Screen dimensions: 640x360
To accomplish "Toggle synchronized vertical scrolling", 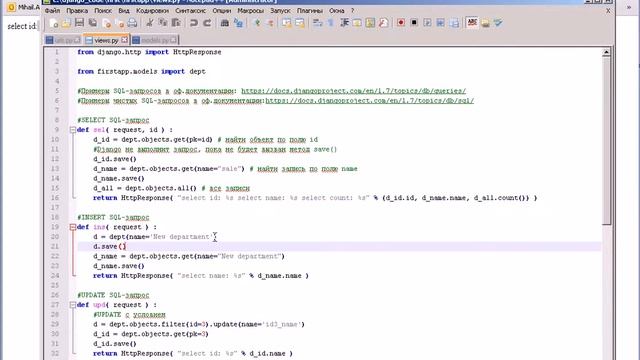I will 287,23.
